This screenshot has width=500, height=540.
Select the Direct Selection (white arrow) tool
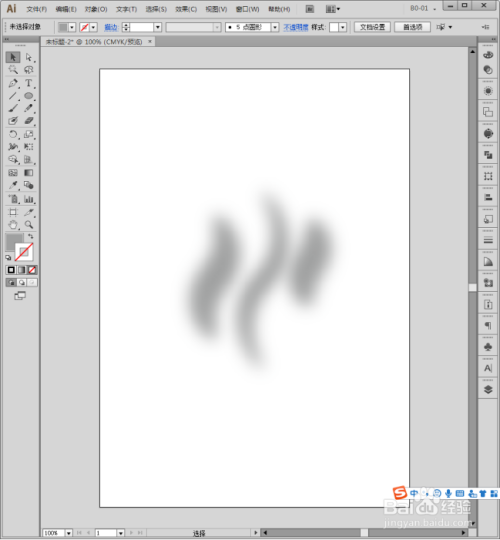29,57
